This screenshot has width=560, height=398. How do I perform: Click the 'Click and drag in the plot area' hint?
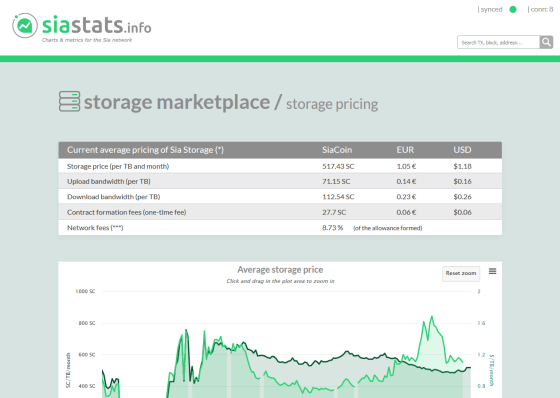pos(280,281)
